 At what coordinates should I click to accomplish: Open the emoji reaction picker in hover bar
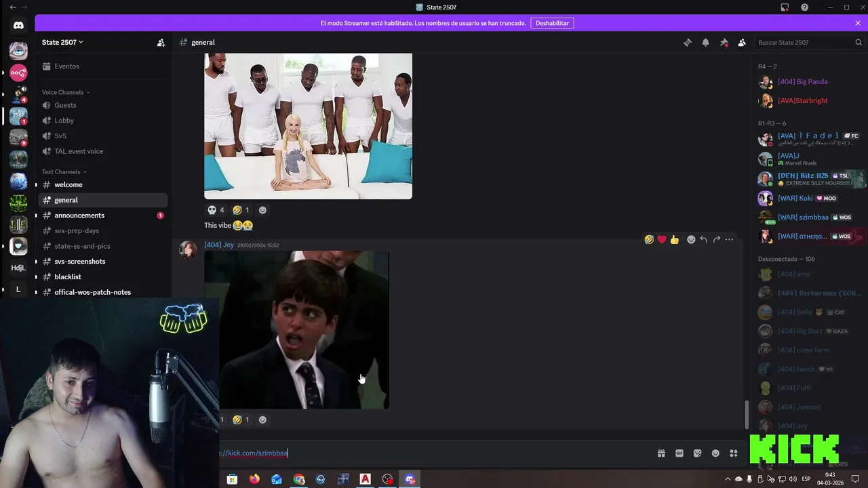[691, 239]
